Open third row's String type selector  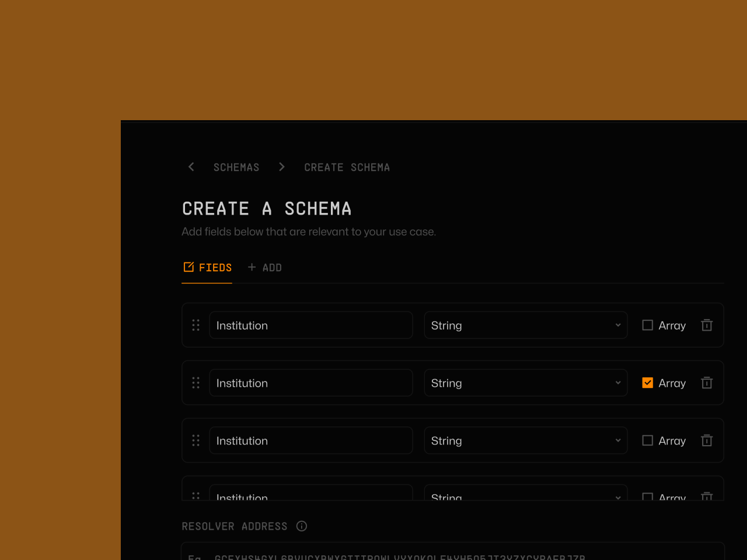[x=525, y=441]
